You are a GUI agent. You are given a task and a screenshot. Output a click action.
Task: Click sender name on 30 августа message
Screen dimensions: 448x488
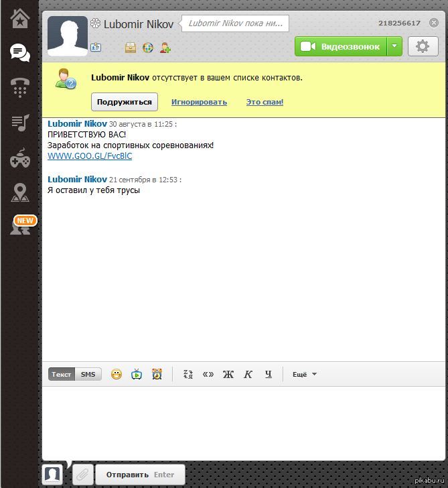pyautogui.click(x=77, y=124)
